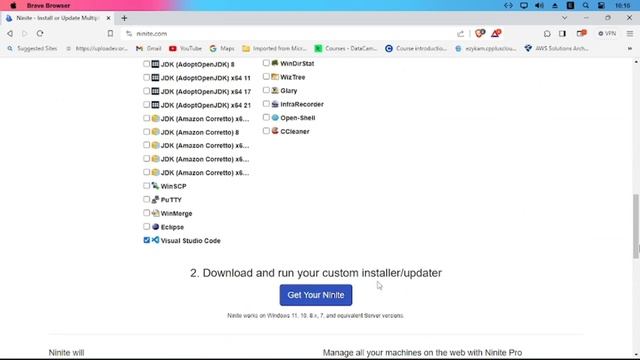The height and width of the screenshot is (360, 640).
Task: Bookmark this page icon
Action: pyautogui.click(x=110, y=33)
